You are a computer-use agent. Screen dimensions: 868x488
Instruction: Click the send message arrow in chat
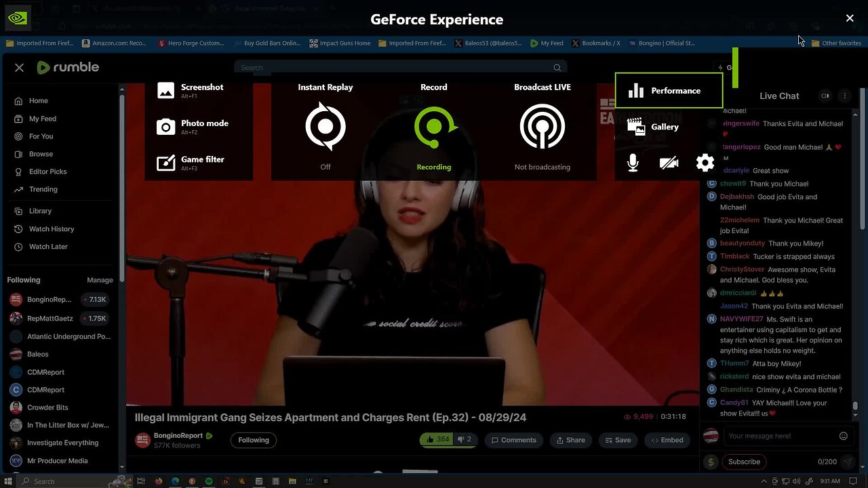[848, 462]
